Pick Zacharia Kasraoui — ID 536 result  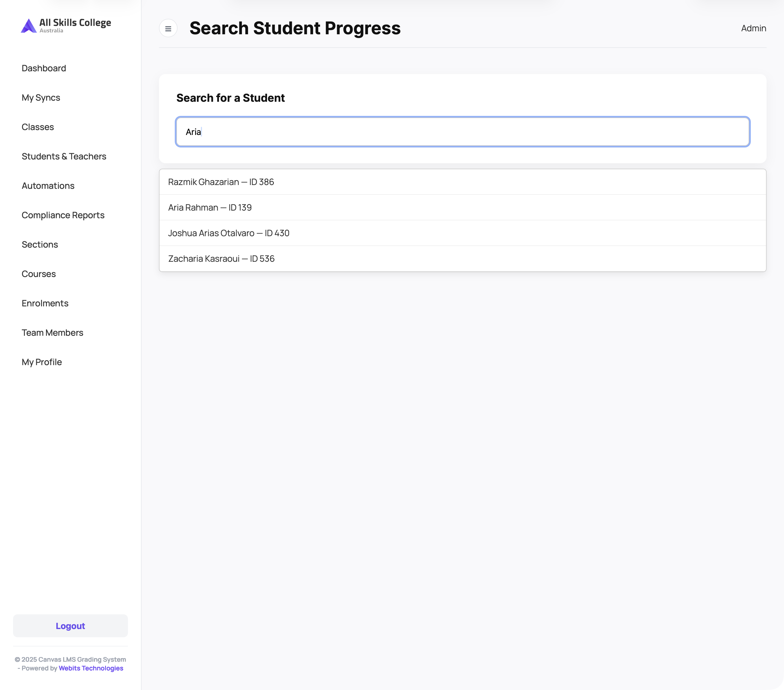click(463, 259)
